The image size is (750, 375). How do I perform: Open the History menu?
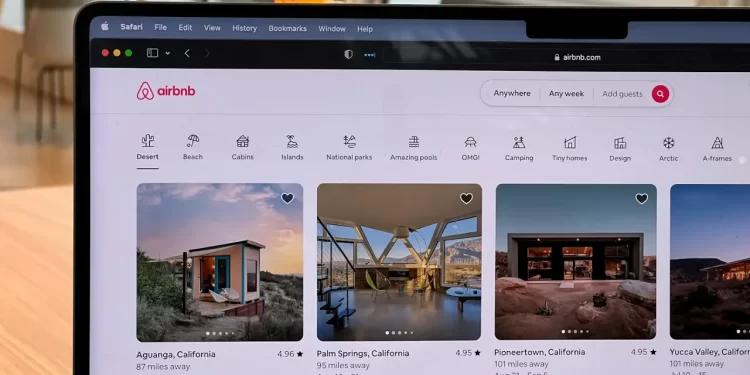tap(245, 28)
